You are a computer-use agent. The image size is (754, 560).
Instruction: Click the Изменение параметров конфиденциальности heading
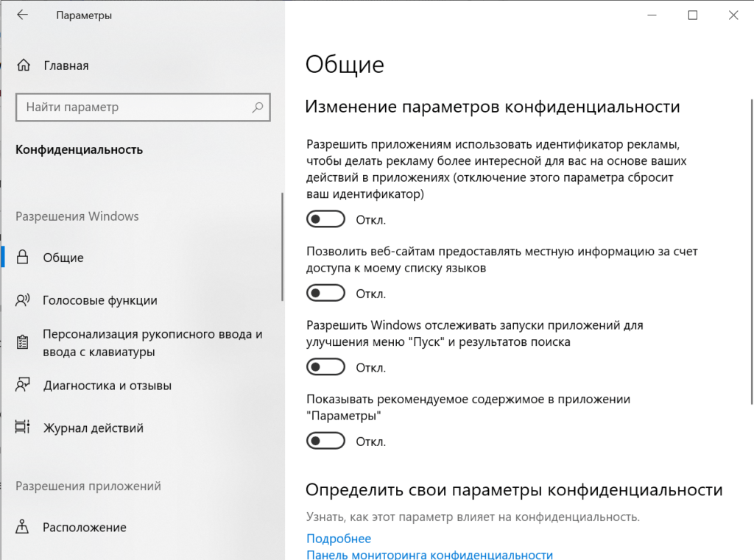[x=493, y=106]
